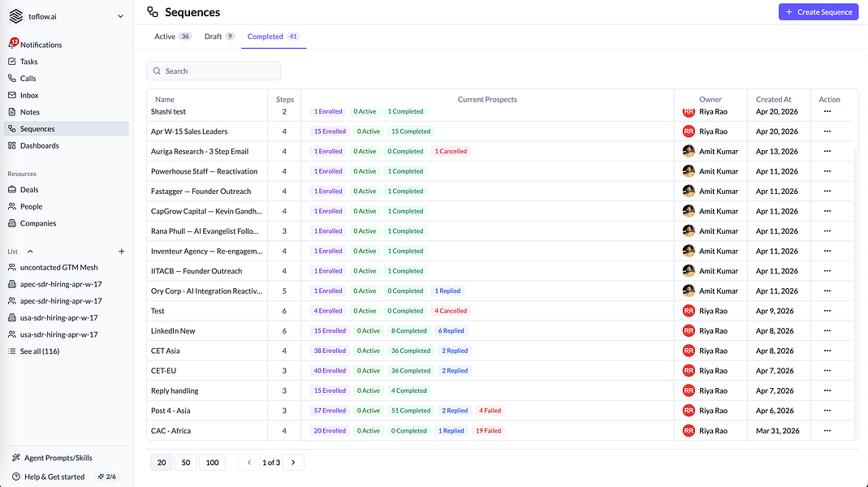The width and height of the screenshot is (868, 487).
Task: Open actions menu for CAC - Africa row
Action: (827, 430)
